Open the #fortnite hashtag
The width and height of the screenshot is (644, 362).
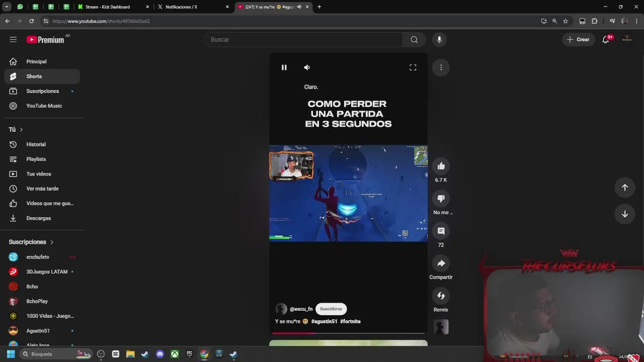[350, 321]
